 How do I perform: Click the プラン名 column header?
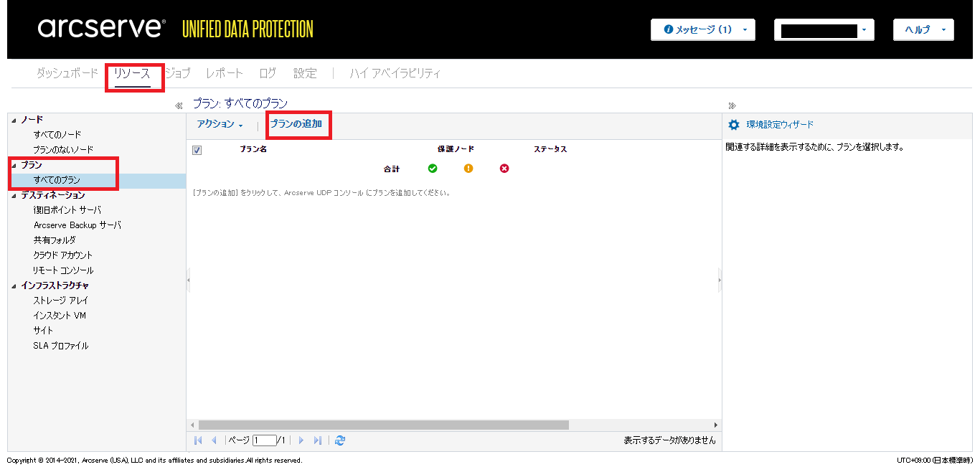pos(253,149)
